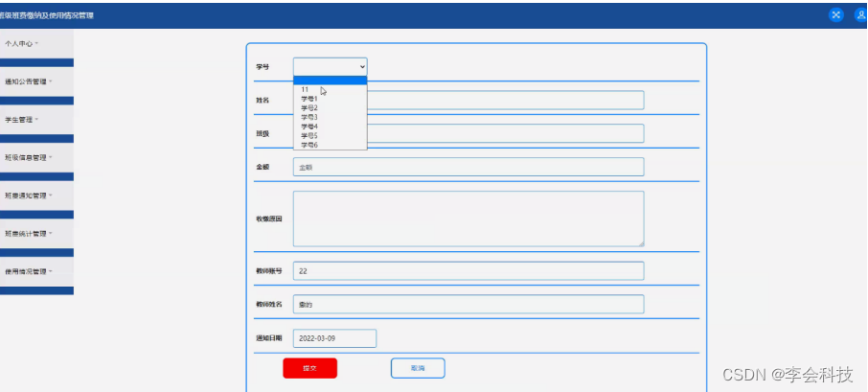Choose 学号6 from the dropdown list
868x392 pixels.
pos(330,145)
